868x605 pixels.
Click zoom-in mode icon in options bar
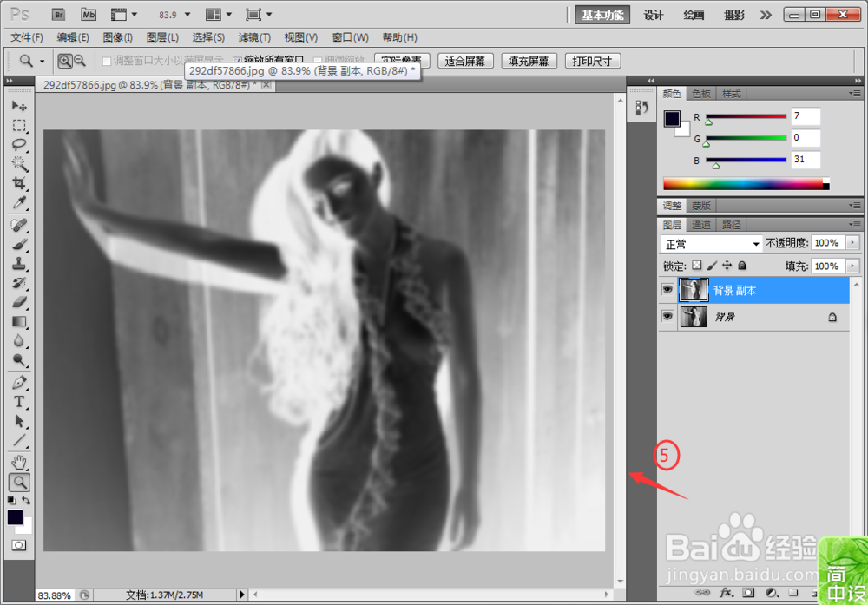[65, 61]
